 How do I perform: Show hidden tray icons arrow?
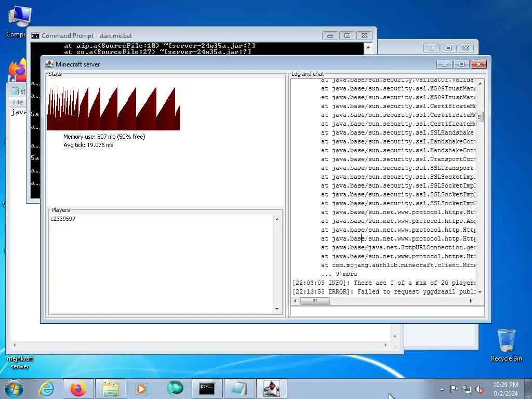click(x=442, y=389)
